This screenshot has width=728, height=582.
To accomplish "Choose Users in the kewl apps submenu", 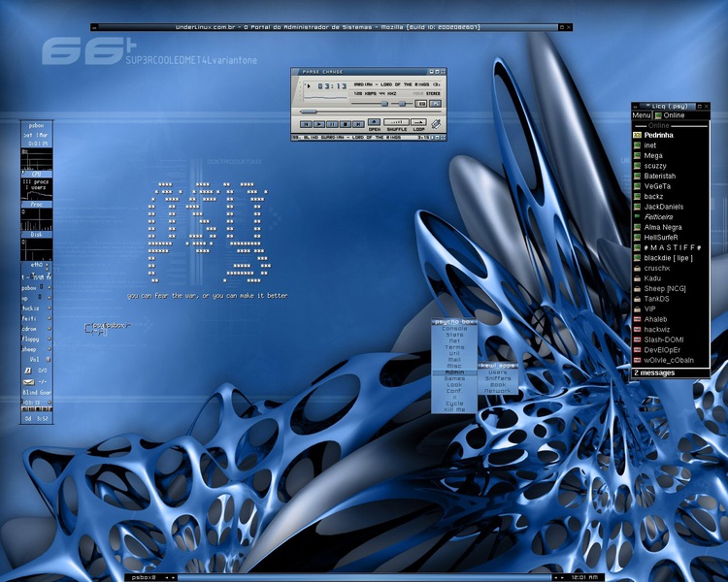I will [498, 372].
